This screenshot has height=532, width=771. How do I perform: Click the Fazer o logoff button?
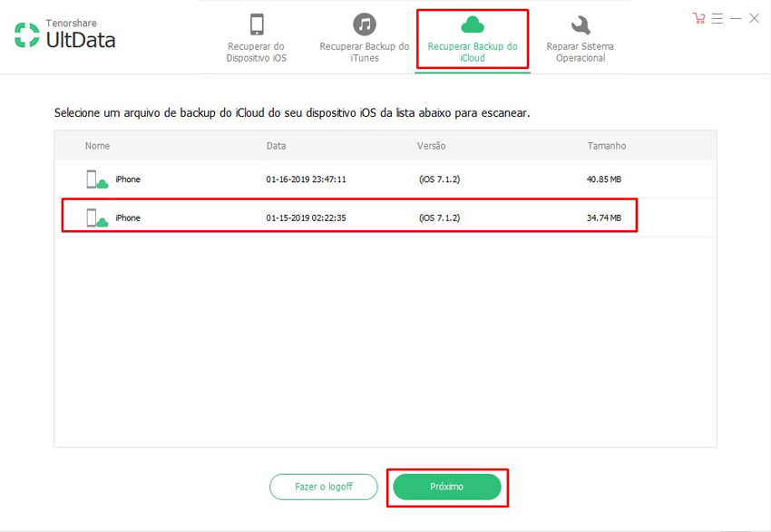324,487
